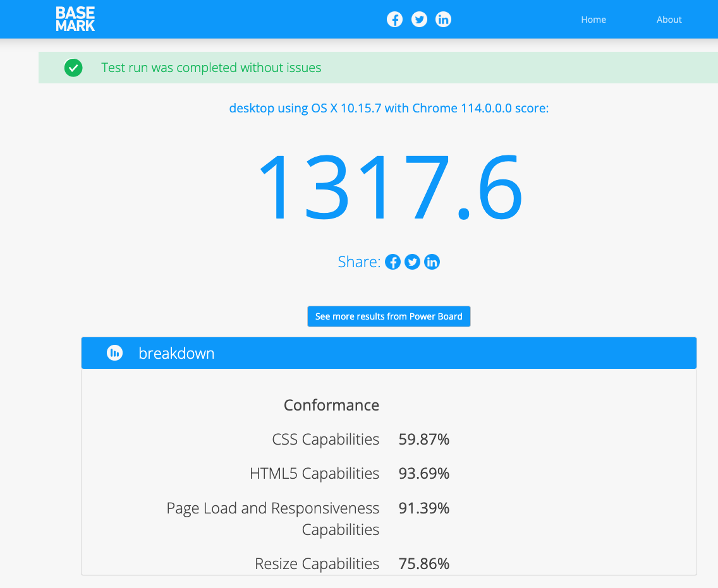
Task: Select the Page Load and Responsiveness Capabilities label
Action: coord(273,519)
